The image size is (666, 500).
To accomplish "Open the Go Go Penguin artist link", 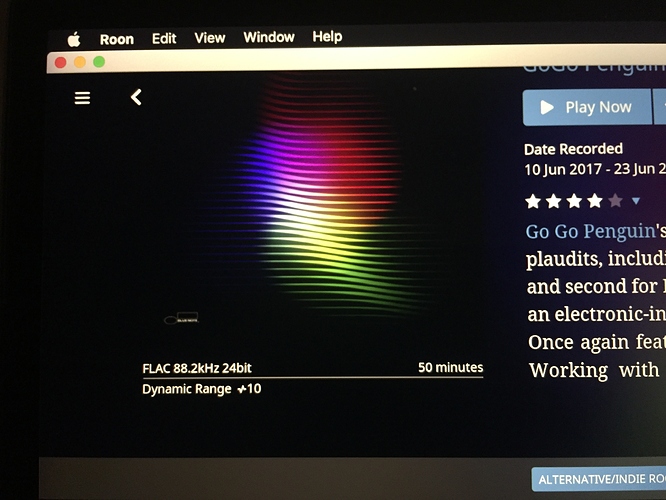I will coord(590,232).
